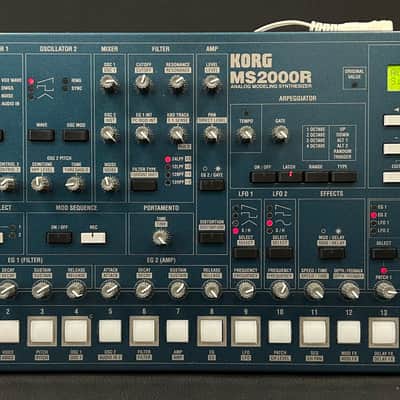Toggle the Distortion button
Viewport: 400px width, 400px height.
pos(212,238)
